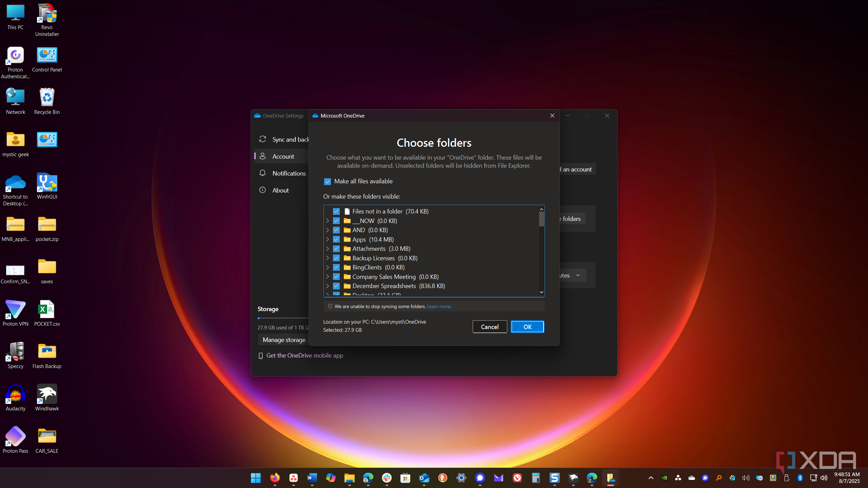The width and height of the screenshot is (868, 488).
Task: Open the Learn more link about syncing
Action: pyautogui.click(x=438, y=306)
